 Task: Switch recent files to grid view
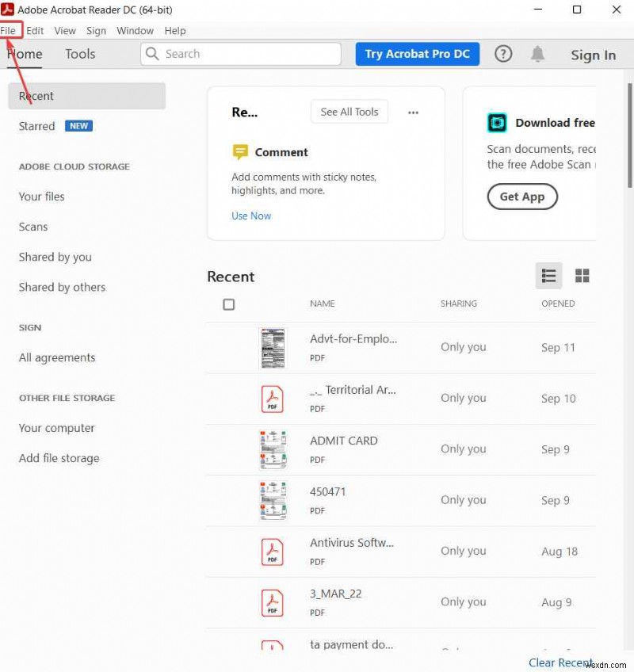click(x=582, y=276)
